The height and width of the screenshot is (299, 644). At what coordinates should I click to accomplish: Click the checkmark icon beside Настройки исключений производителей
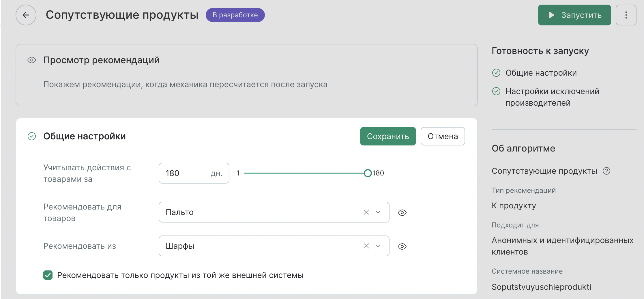click(496, 91)
